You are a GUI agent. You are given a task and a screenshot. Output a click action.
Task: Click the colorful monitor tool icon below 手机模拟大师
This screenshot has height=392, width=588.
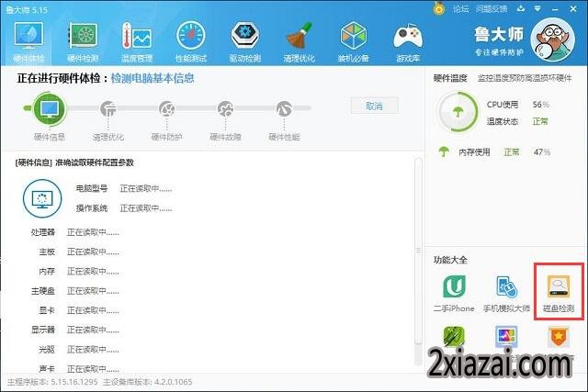(506, 336)
